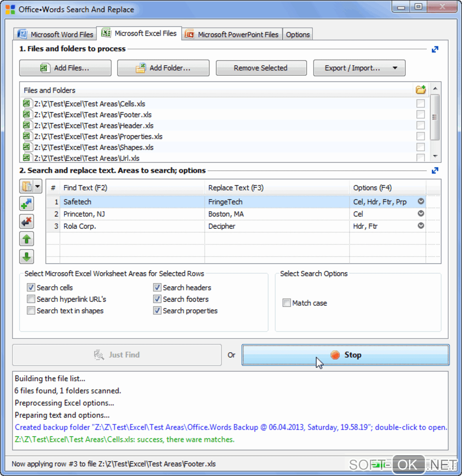The height and width of the screenshot is (476, 462).
Task: Move selected row up with green arrow
Action: 27,239
